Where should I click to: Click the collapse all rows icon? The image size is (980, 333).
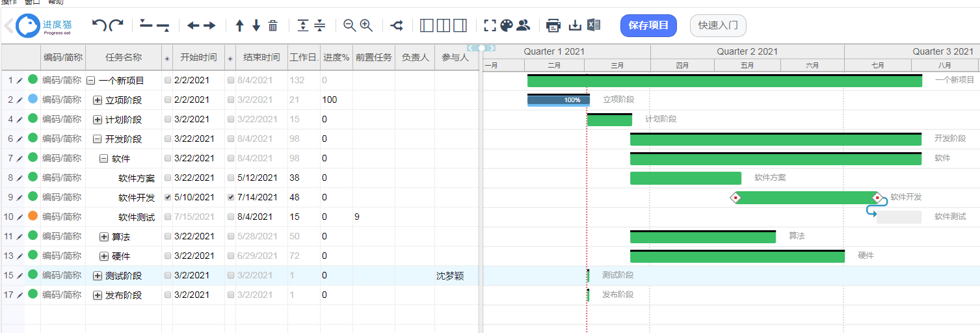pyautogui.click(x=320, y=25)
